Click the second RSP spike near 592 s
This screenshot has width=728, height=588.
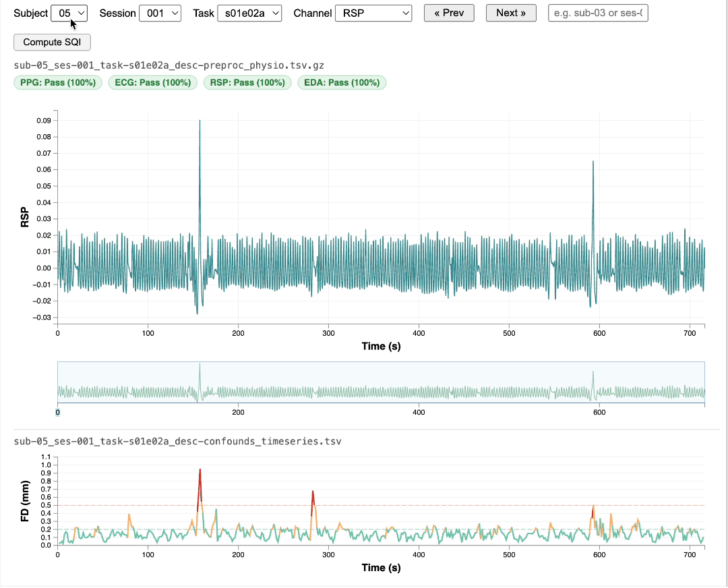click(x=593, y=163)
